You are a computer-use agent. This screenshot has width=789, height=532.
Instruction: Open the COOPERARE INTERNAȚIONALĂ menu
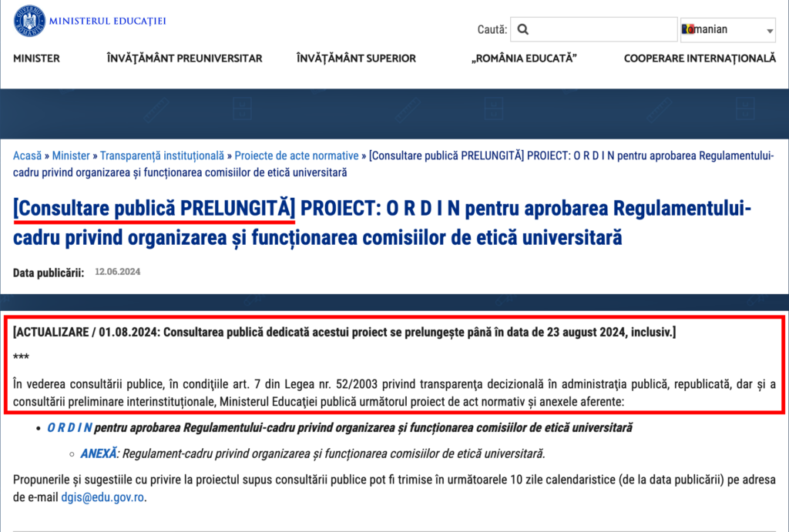pyautogui.click(x=700, y=59)
